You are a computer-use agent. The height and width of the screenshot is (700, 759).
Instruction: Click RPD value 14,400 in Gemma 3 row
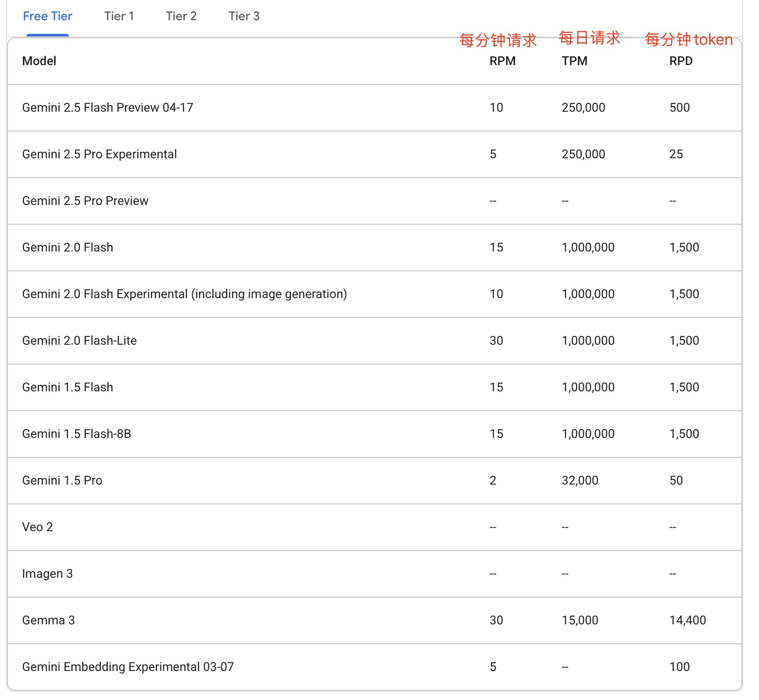(x=688, y=620)
